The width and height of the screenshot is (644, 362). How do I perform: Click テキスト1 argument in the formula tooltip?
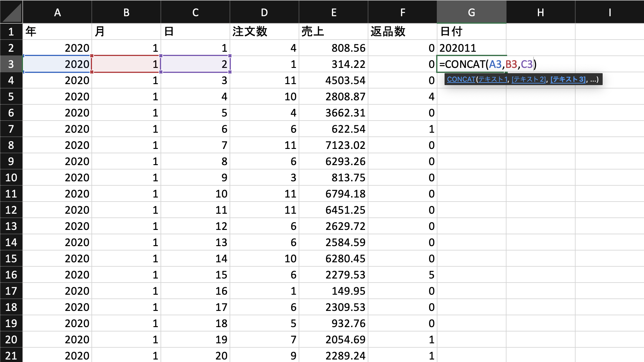click(493, 79)
